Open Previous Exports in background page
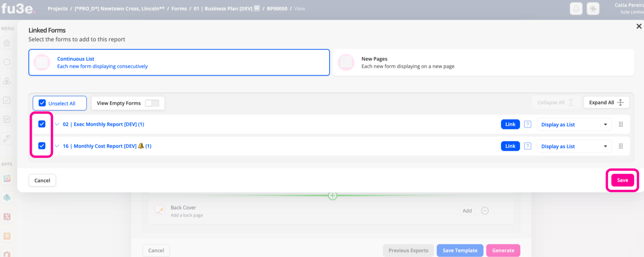The image size is (644, 257). (x=408, y=250)
